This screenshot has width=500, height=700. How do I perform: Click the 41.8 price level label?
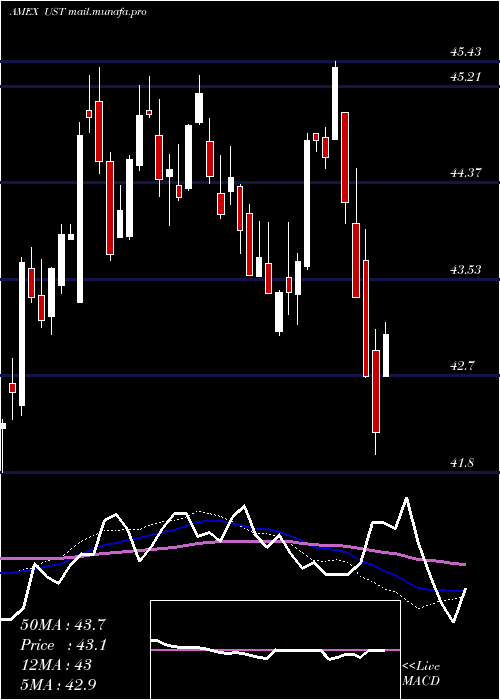click(462, 463)
